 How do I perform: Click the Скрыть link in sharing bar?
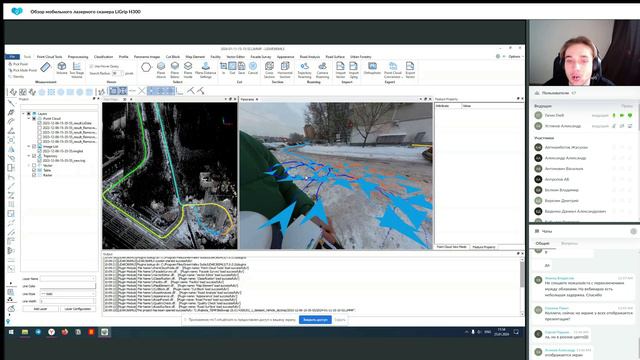click(340, 320)
